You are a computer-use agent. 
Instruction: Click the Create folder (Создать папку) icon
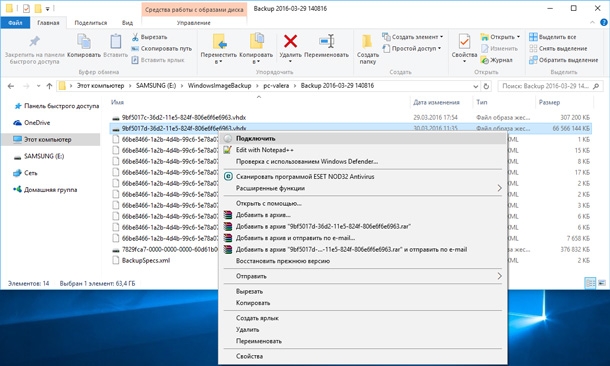click(367, 41)
